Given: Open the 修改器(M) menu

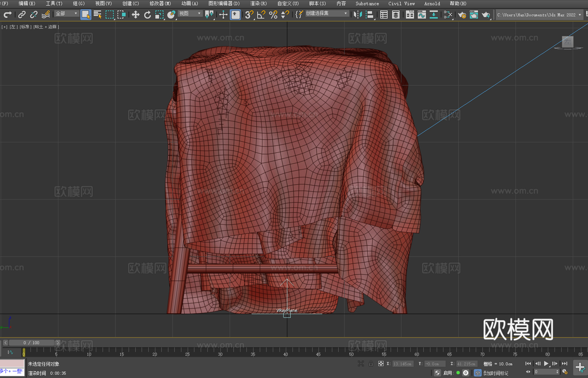Looking at the screenshot, I should point(160,3).
